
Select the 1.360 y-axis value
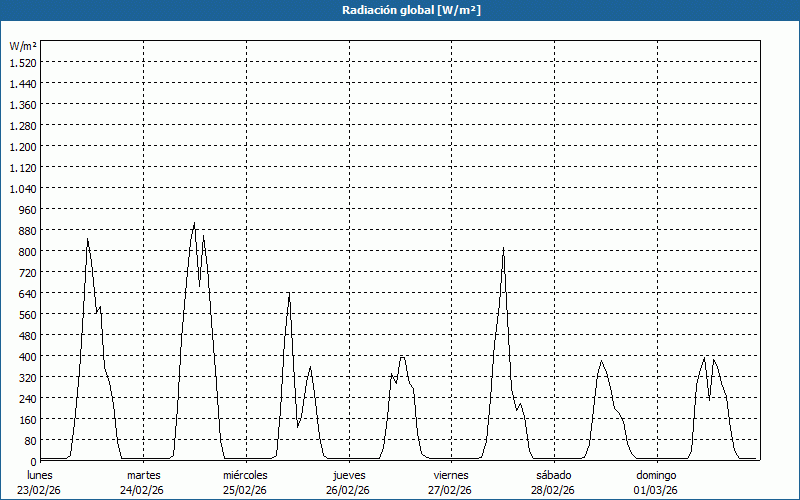tap(23, 105)
